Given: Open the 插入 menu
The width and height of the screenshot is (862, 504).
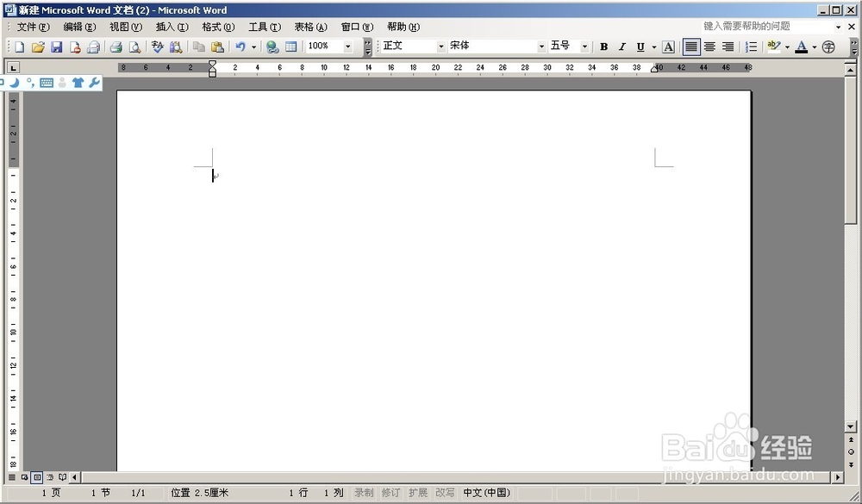Looking at the screenshot, I should pyautogui.click(x=172, y=27).
